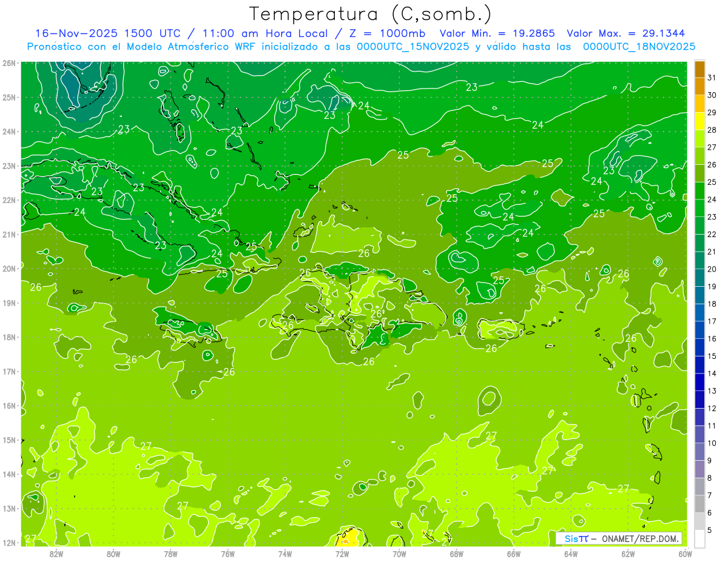The image size is (728, 562).
Task: Click the 21N latitude label
Action: click(x=9, y=234)
